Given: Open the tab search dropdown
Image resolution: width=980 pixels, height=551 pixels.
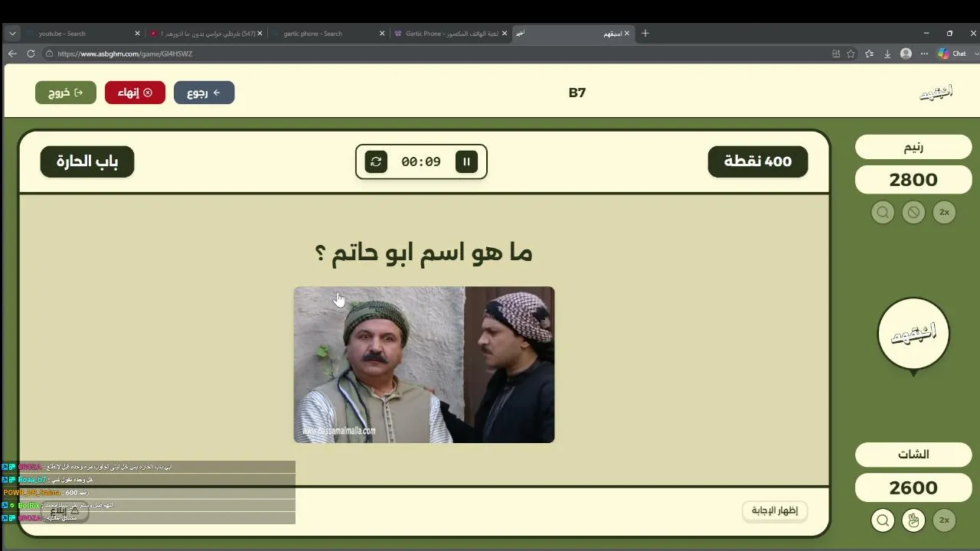Looking at the screenshot, I should pos(12,34).
